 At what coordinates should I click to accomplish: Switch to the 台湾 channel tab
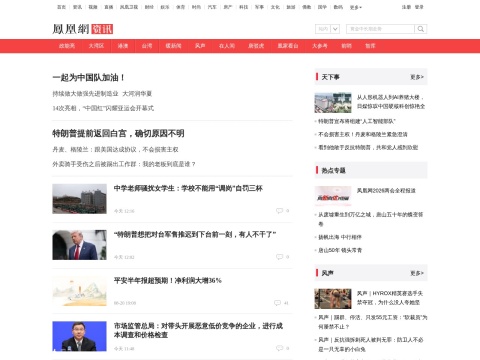[147, 46]
